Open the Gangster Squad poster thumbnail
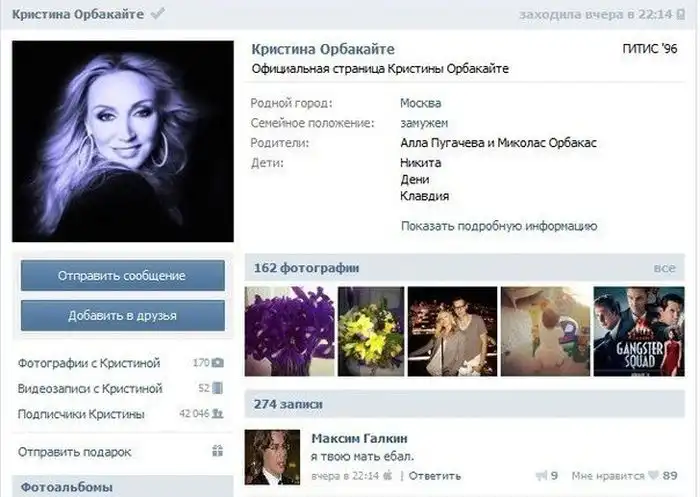Viewport: 700px width, 497px height. tap(638, 331)
